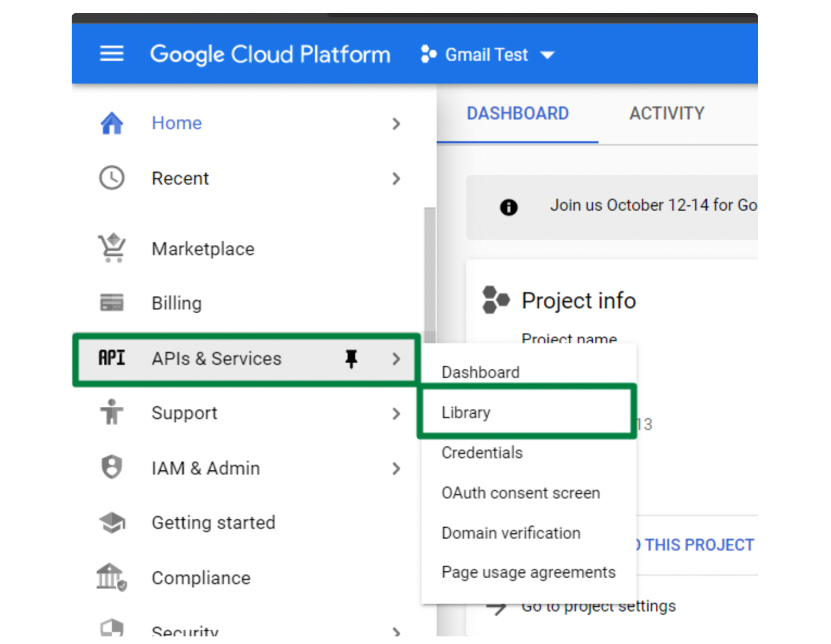Unpin APIs & Services with the pin icon
The width and height of the screenshot is (831, 644).
tap(351, 358)
